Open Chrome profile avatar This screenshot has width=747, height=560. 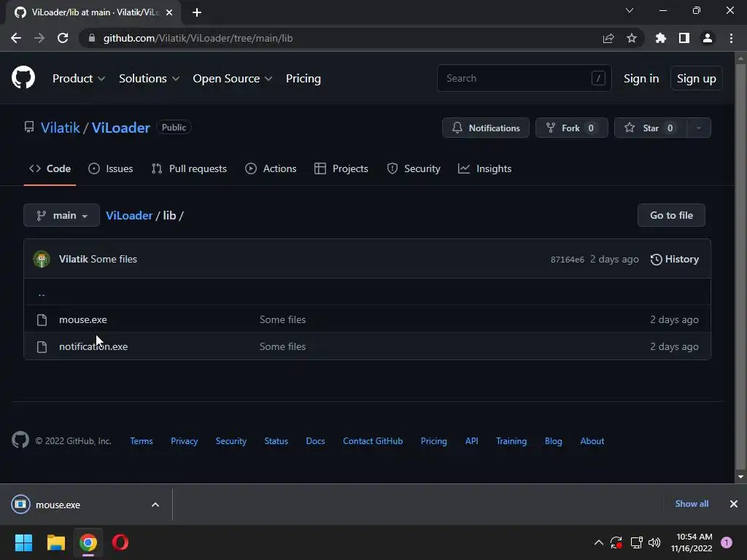pyautogui.click(x=707, y=38)
